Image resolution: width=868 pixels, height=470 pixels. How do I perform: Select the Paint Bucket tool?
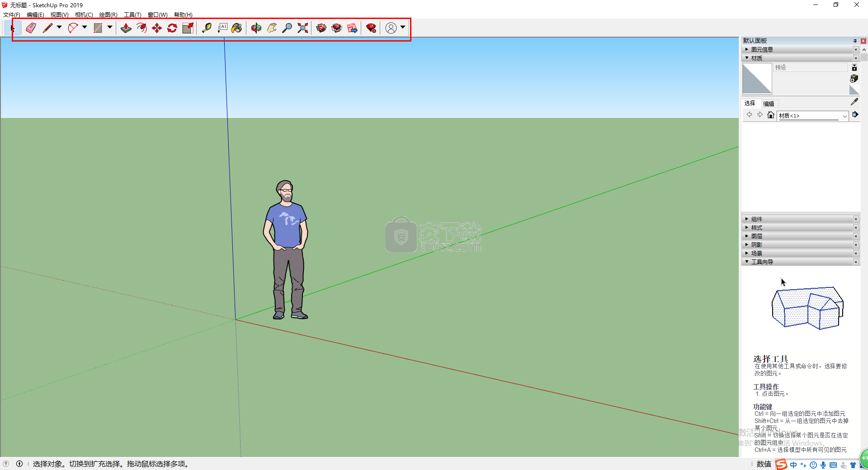236,28
